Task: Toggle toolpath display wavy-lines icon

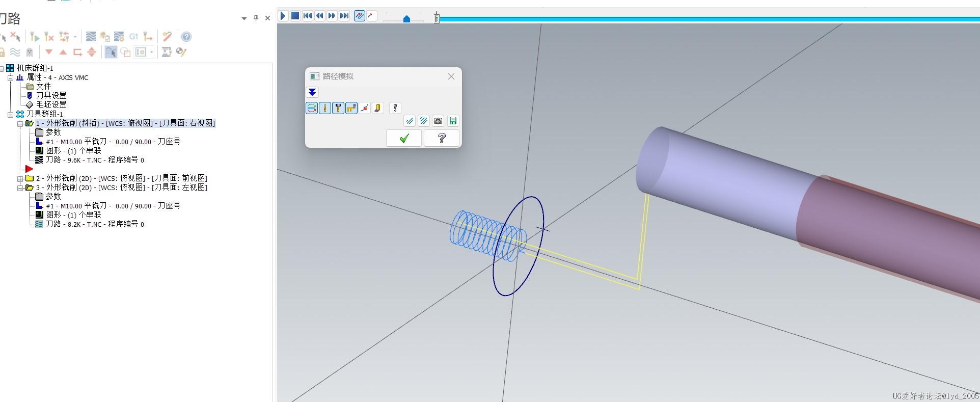Action: (15, 52)
